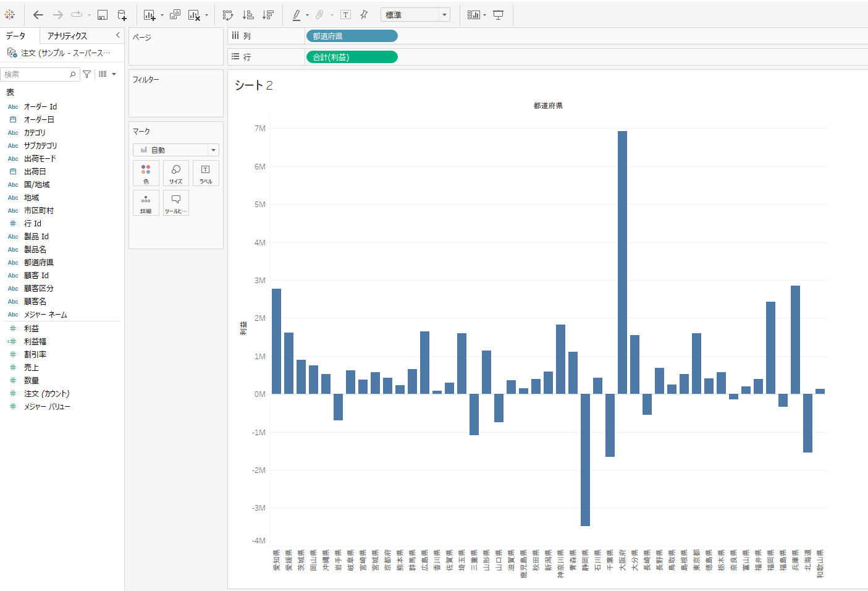This screenshot has height=591, width=868.
Task: Click the fix axes pin icon
Action: coord(364,15)
